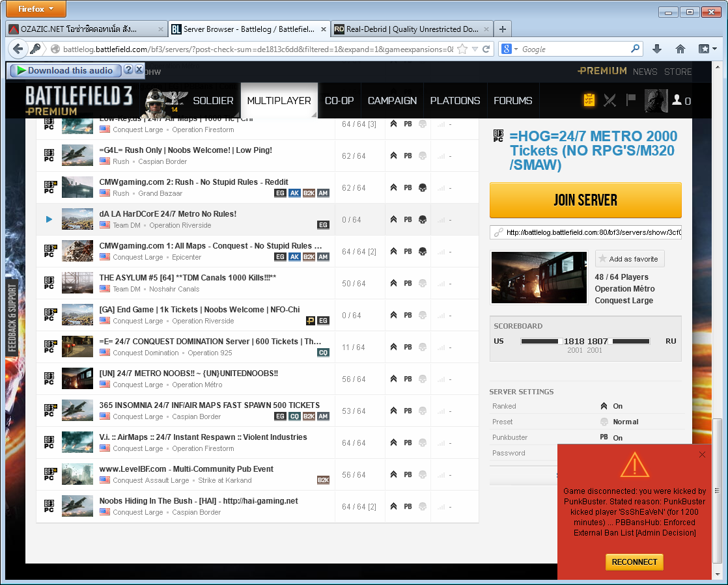Select [GA] End Game 1k Tickets server
The image size is (728, 585).
(x=257, y=316)
